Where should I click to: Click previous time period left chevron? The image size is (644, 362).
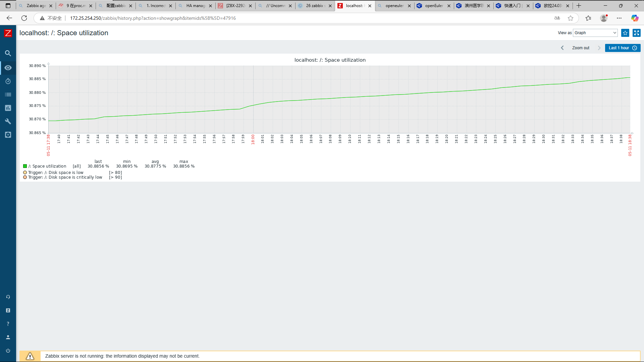tap(562, 48)
